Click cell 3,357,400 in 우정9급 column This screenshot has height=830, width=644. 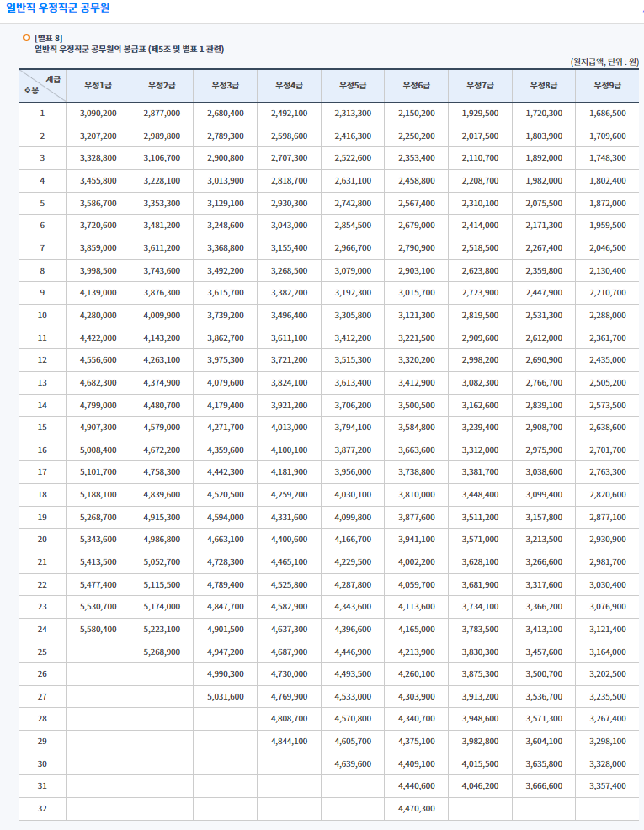click(608, 785)
